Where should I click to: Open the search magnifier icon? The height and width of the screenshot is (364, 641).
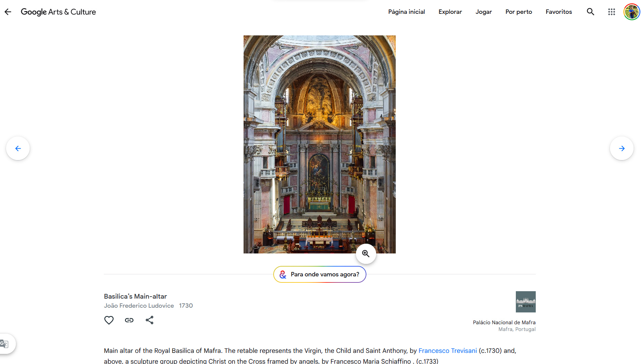click(x=590, y=12)
